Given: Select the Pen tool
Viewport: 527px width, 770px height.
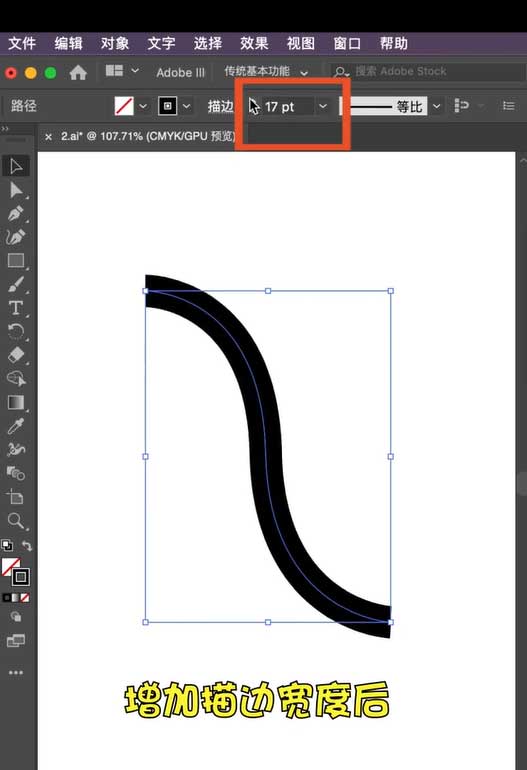Looking at the screenshot, I should (x=16, y=214).
